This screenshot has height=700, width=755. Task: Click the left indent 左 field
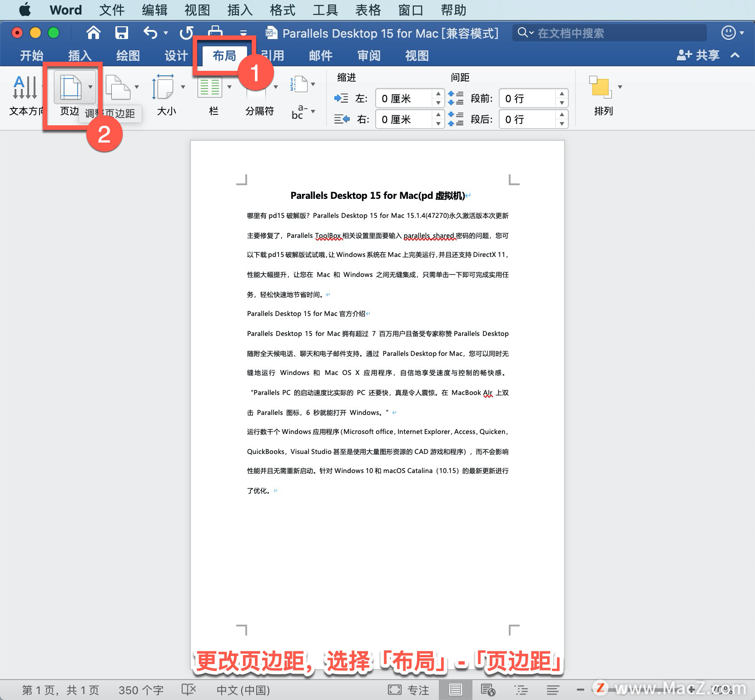404,99
